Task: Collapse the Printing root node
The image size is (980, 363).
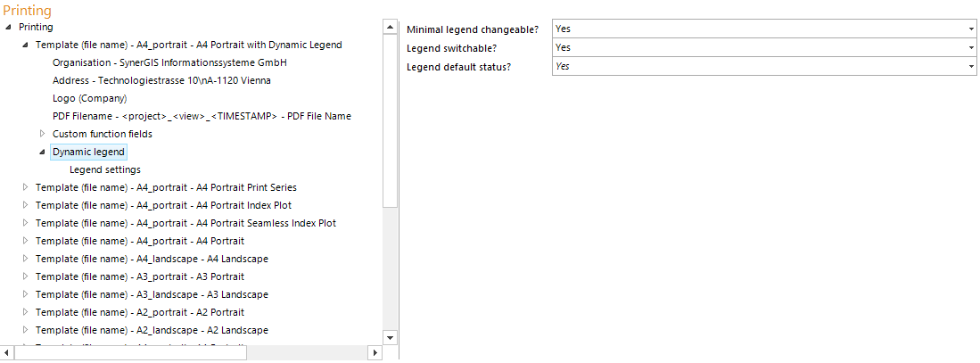Action: 9,27
